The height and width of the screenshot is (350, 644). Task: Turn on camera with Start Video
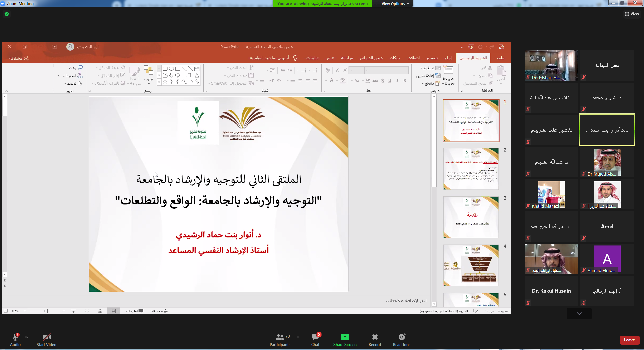pos(46,337)
